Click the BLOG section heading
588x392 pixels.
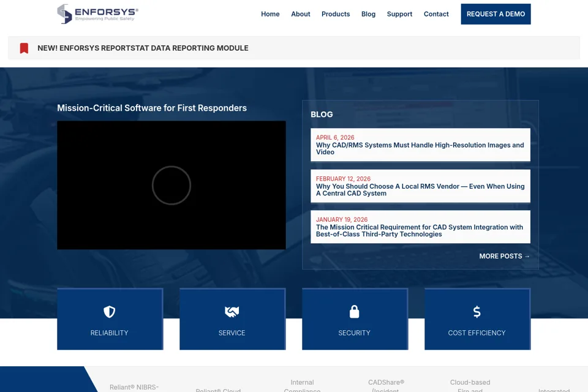pos(322,115)
